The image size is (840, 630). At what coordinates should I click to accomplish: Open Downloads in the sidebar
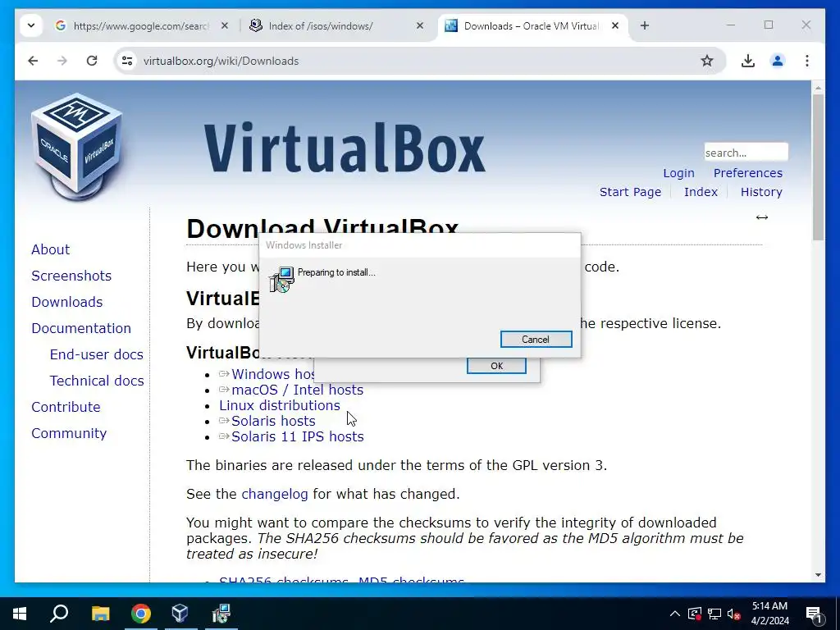pos(67,302)
